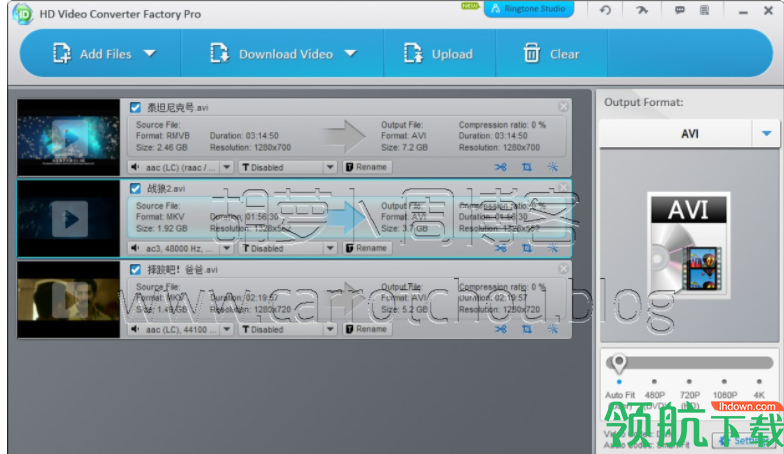Expand the Download Video dropdown arrow
The height and width of the screenshot is (454, 784).
[x=350, y=53]
